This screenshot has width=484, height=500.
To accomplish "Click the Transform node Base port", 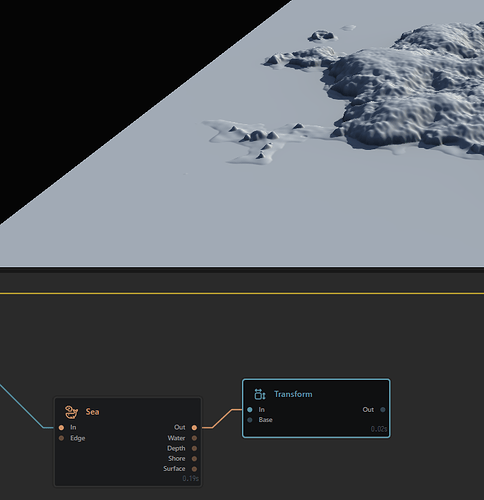I will coord(250,420).
